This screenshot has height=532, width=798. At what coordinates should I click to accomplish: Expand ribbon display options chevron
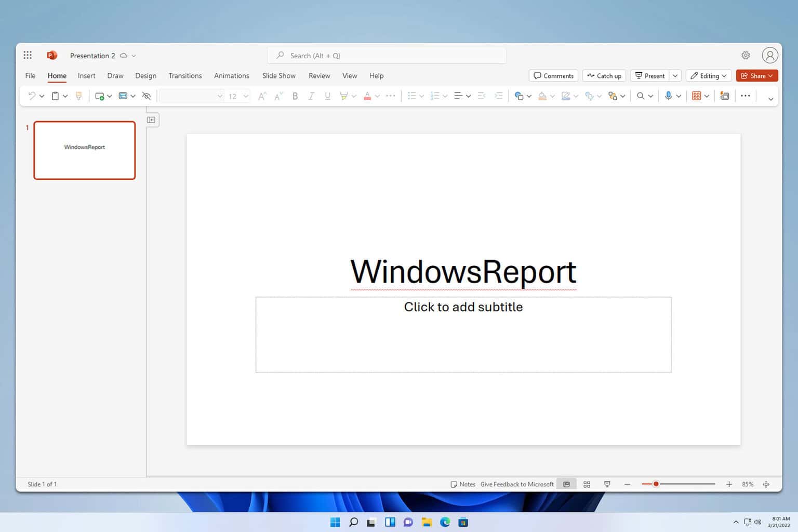coord(770,99)
